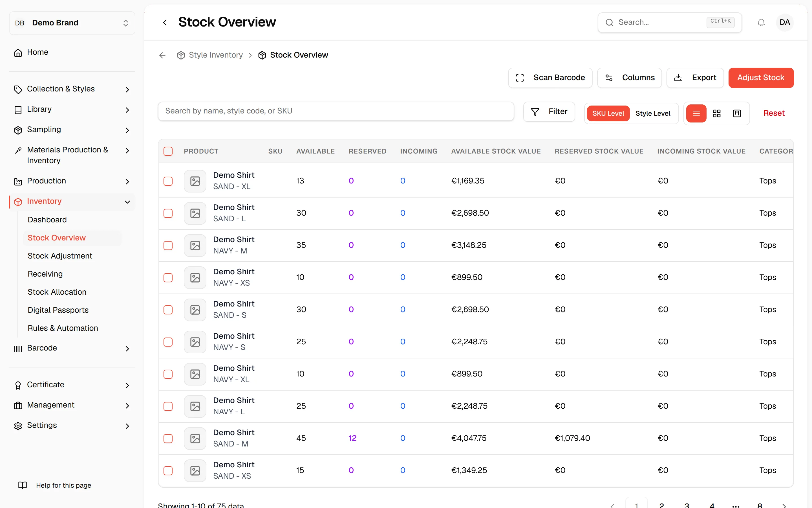Check the Demo Shirt SAND - L row

click(168, 213)
